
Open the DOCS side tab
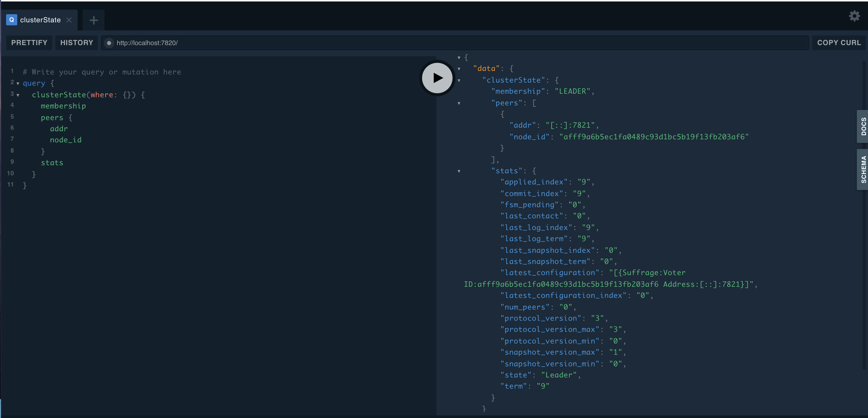click(863, 126)
